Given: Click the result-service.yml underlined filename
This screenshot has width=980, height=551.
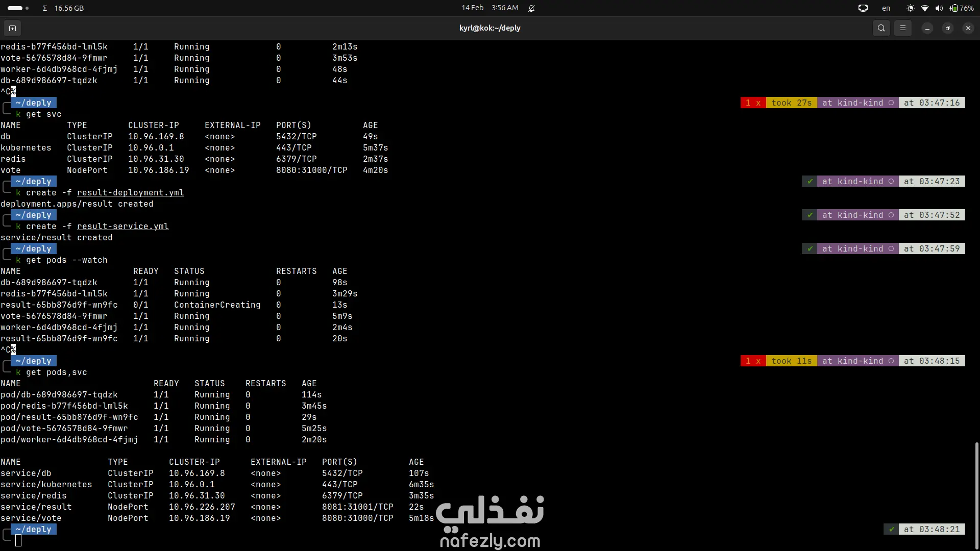Looking at the screenshot, I should click(x=122, y=227).
